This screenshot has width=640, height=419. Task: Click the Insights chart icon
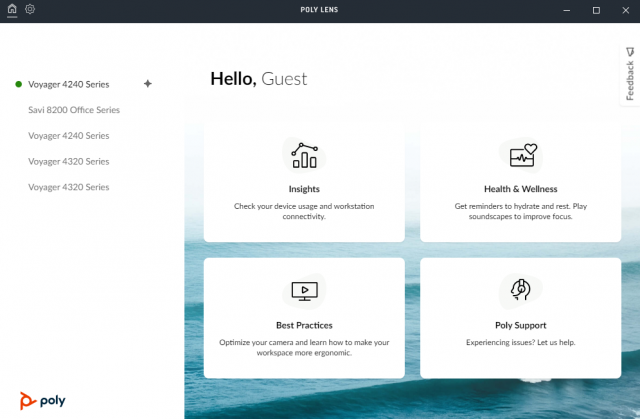pos(304,155)
